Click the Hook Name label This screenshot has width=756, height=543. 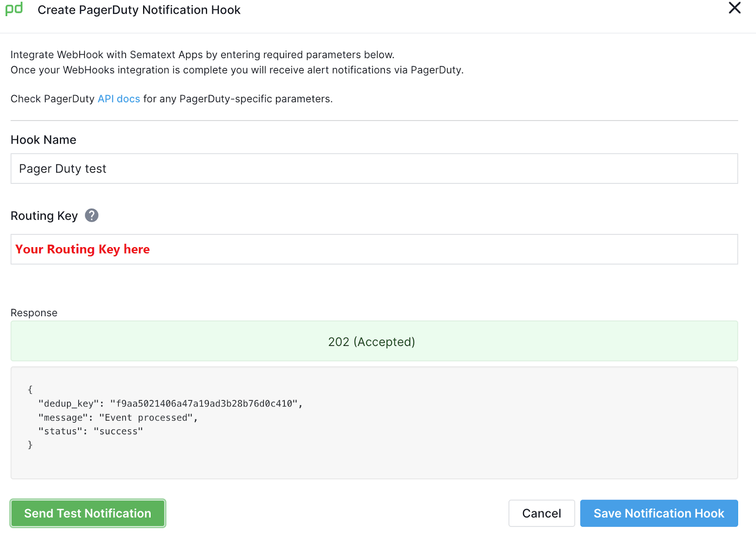click(x=43, y=139)
